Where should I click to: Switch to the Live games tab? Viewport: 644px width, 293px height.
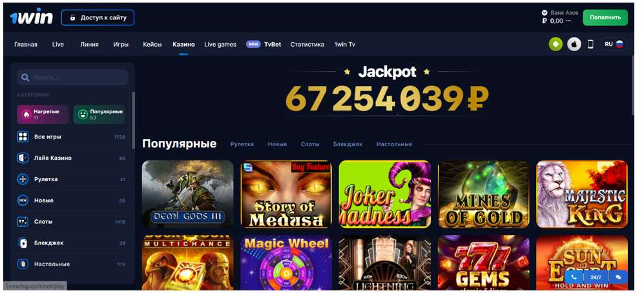[x=220, y=45]
